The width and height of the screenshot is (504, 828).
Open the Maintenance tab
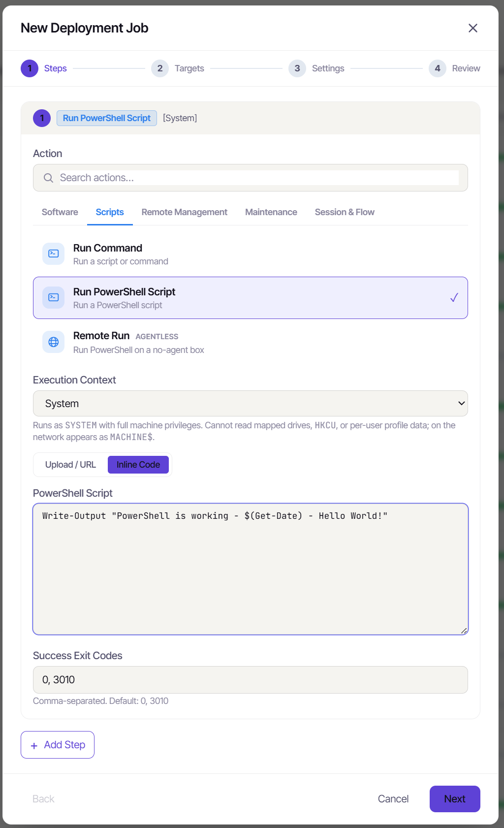pyautogui.click(x=271, y=212)
